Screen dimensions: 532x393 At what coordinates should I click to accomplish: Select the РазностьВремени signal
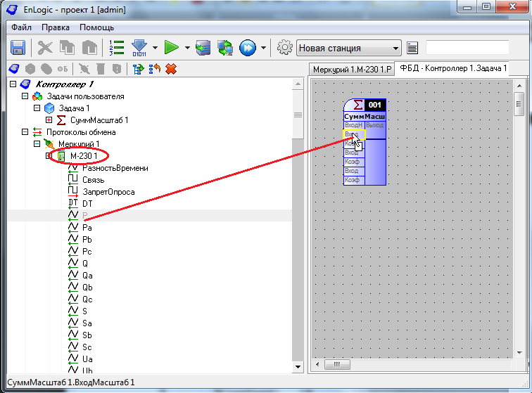click(x=115, y=168)
